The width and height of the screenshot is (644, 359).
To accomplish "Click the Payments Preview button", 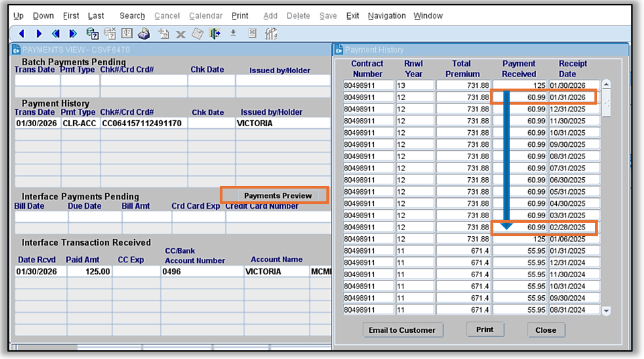I will [x=277, y=195].
